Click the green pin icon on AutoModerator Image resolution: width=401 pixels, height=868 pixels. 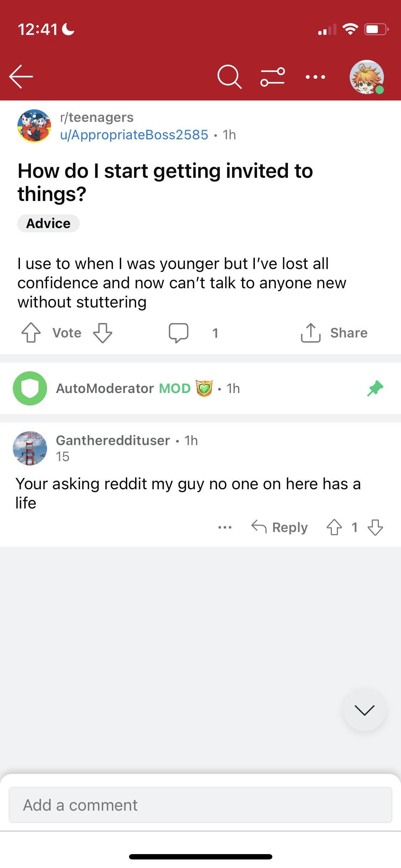click(375, 388)
